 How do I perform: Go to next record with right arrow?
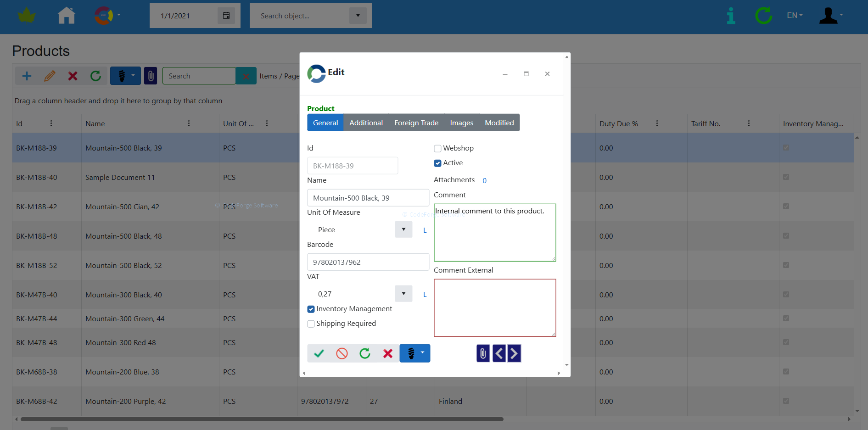514,353
